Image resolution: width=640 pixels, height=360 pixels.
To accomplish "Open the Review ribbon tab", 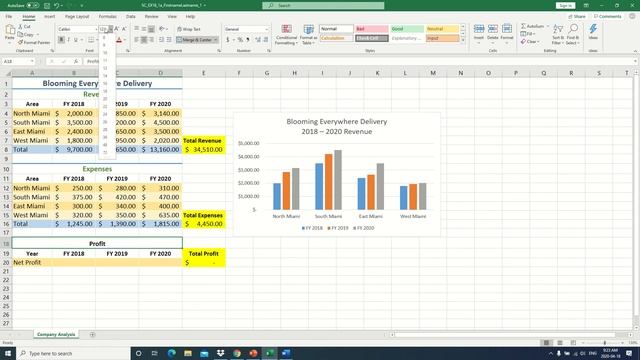I will coord(151,16).
